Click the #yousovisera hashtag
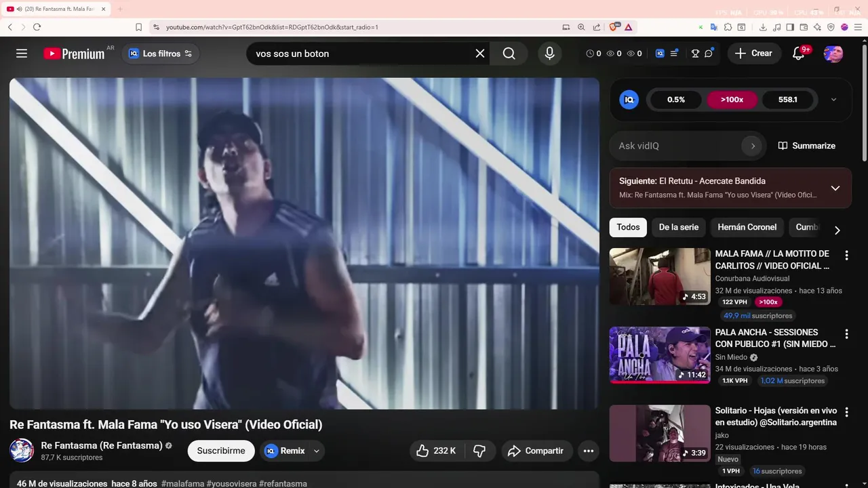 point(231,484)
